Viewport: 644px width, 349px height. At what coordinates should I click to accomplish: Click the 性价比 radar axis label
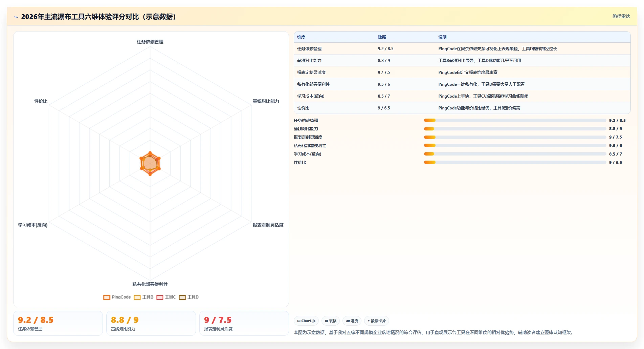[41, 101]
